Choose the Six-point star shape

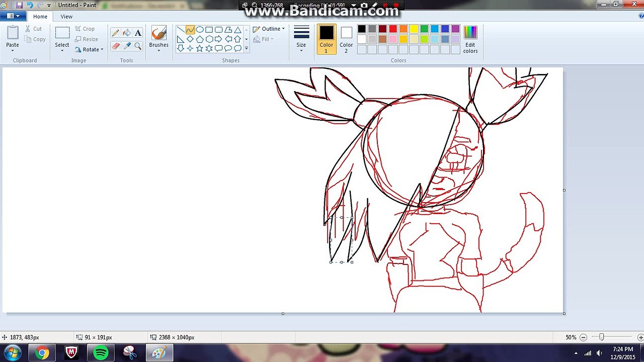(x=209, y=49)
